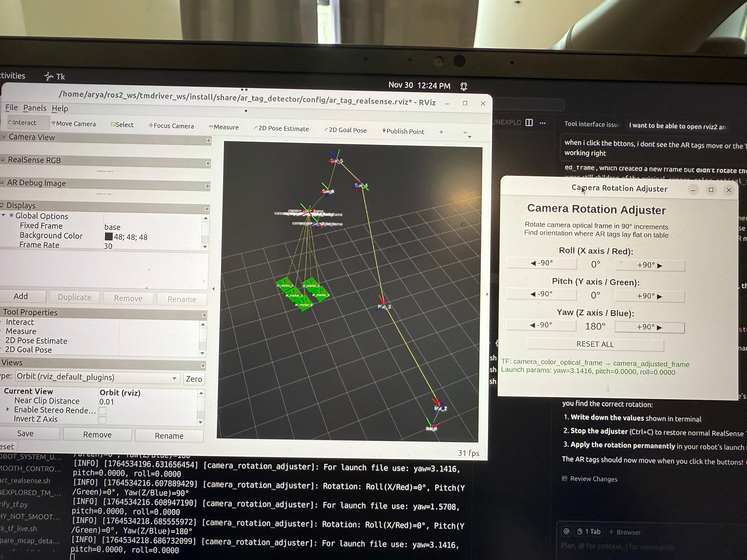Enable Stereo Rendering checkbox
747x560 pixels.
tap(103, 411)
